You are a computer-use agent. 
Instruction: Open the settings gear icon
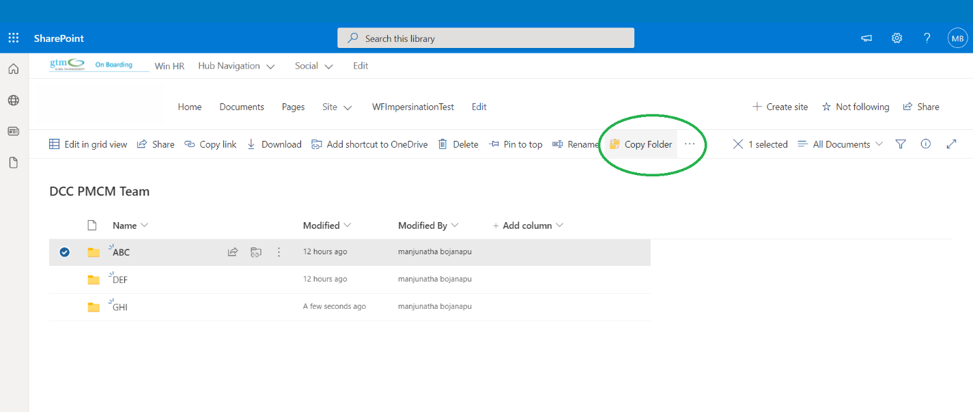click(897, 38)
